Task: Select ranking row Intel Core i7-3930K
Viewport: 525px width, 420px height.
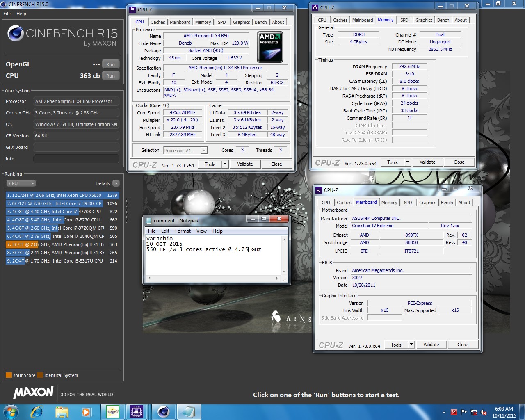Action: (x=62, y=203)
